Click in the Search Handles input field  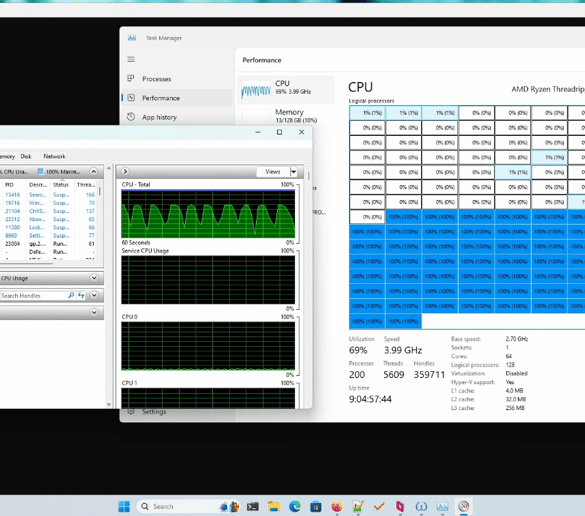click(34, 295)
